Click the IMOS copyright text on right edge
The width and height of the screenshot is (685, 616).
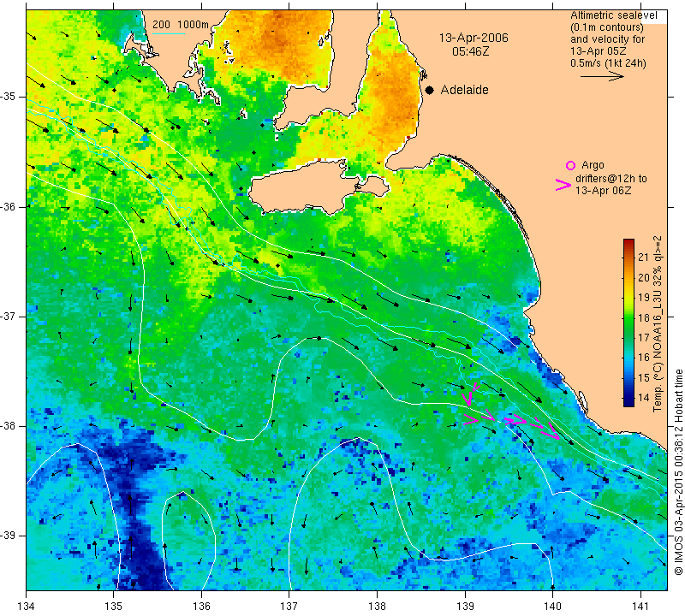pos(678,472)
